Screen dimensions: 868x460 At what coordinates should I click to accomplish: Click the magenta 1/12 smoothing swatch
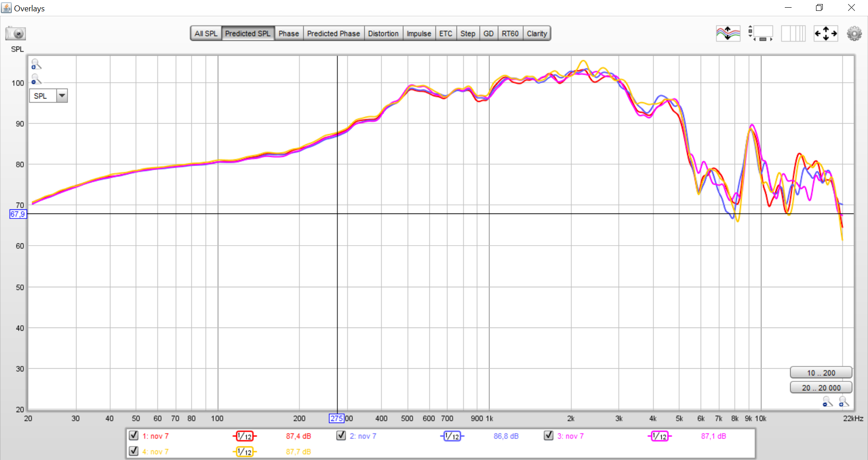tap(660, 436)
